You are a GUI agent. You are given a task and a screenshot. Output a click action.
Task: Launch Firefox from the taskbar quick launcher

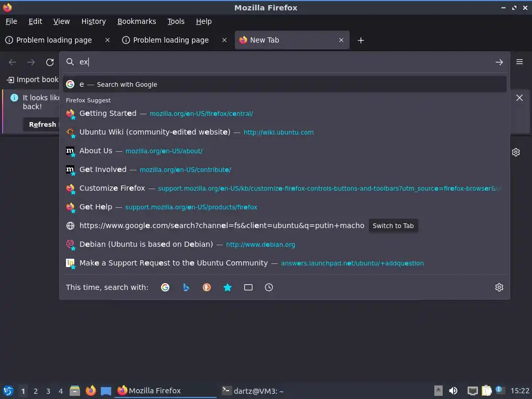pyautogui.click(x=90, y=391)
